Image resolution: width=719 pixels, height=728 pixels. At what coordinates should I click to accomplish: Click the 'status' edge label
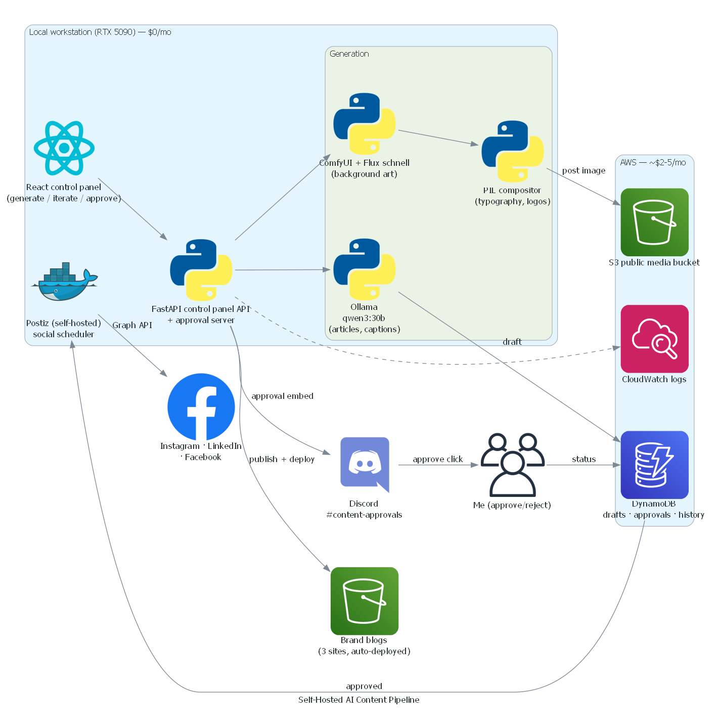coord(584,459)
